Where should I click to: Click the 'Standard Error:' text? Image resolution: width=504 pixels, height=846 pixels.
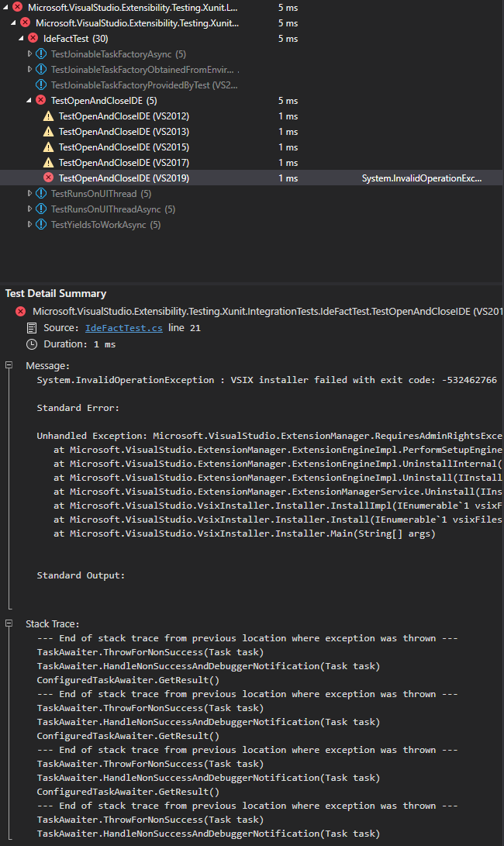pyautogui.click(x=78, y=408)
